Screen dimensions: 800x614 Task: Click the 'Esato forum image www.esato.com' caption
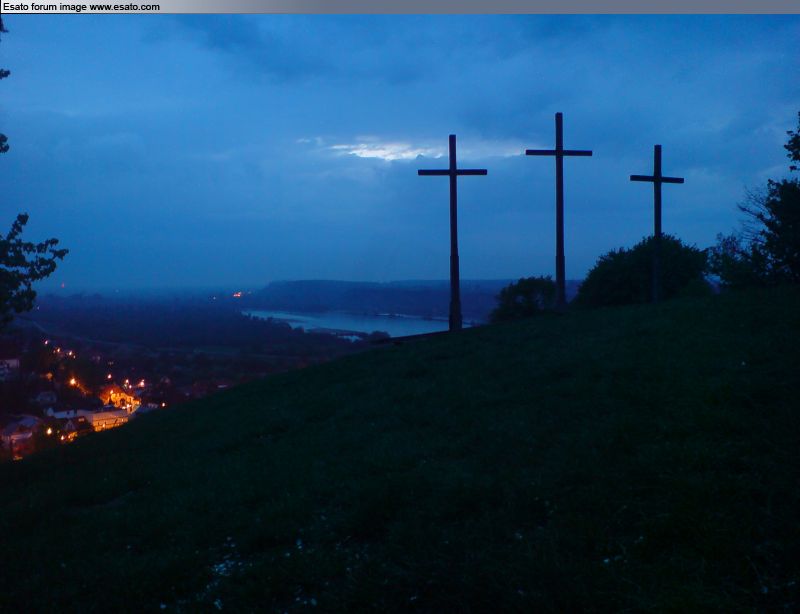[x=81, y=7]
